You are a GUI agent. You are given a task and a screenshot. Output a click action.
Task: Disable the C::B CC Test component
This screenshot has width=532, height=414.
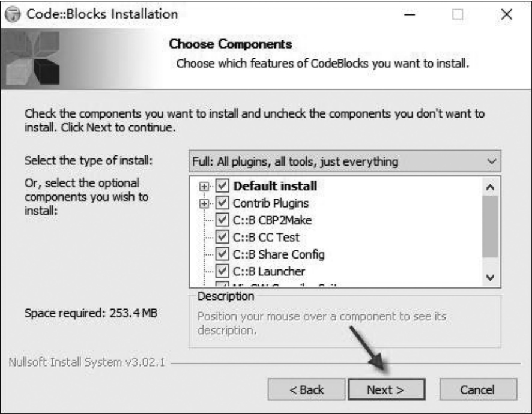tap(223, 238)
